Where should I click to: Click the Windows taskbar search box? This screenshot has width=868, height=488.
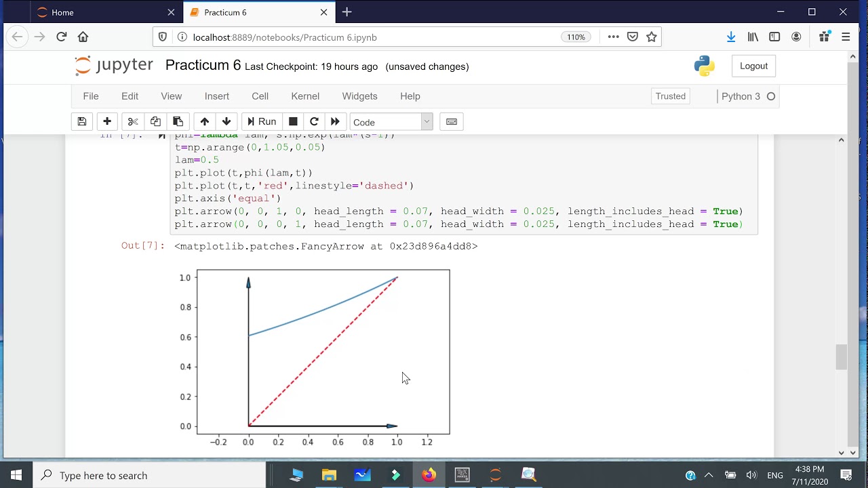point(149,475)
